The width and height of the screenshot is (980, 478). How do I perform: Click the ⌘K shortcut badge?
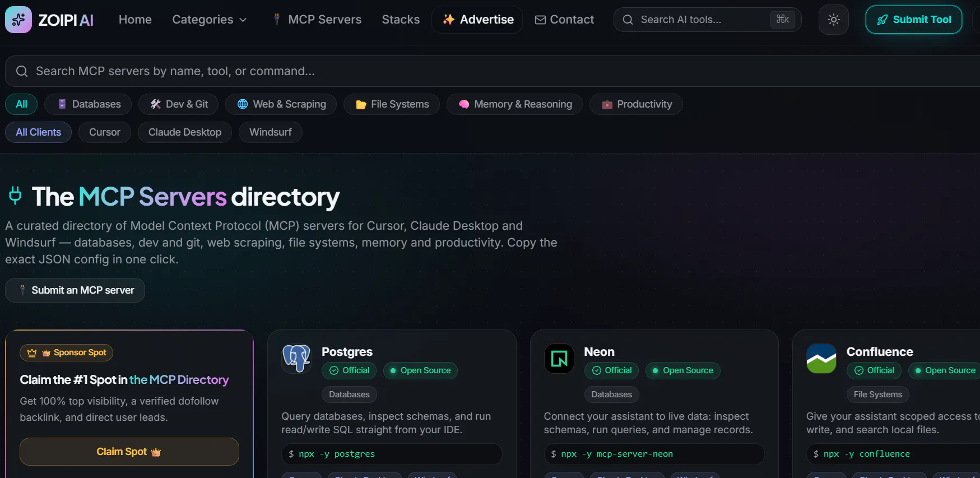coord(783,20)
